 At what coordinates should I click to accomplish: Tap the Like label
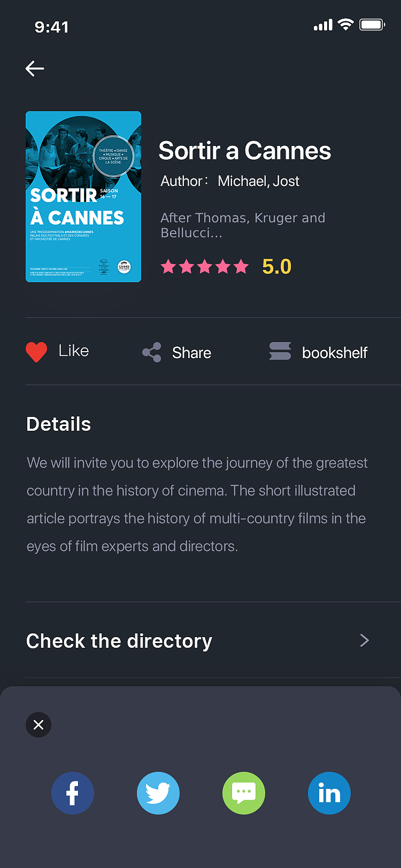tap(74, 351)
